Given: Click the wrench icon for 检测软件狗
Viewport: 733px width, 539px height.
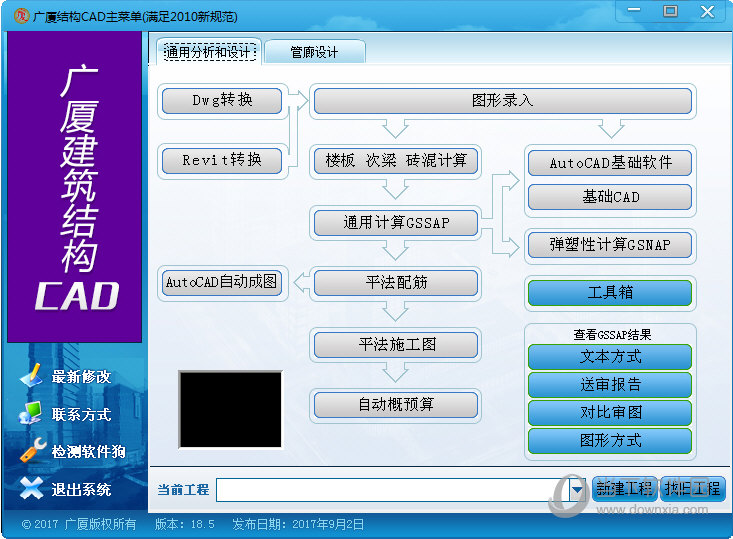Looking at the screenshot, I should click(x=32, y=451).
